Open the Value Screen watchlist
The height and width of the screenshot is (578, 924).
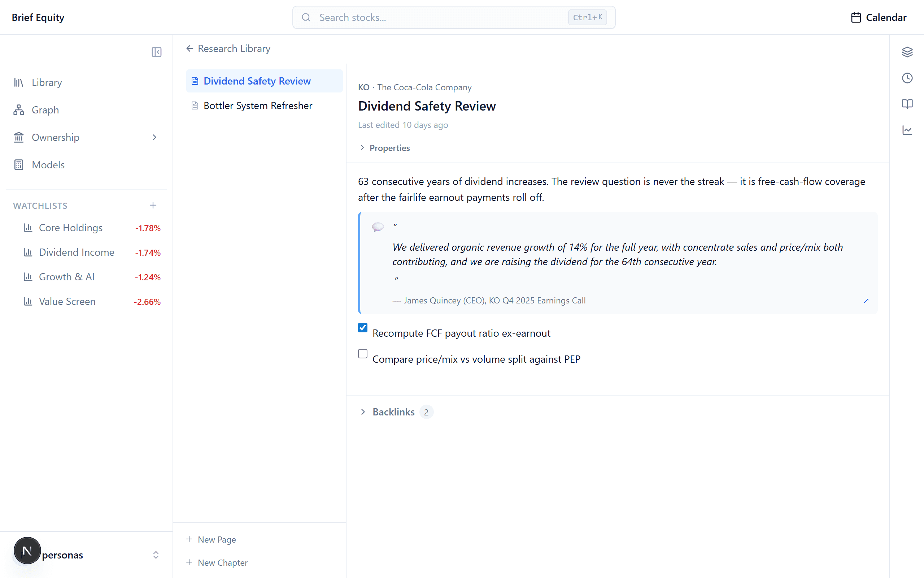coord(92,302)
